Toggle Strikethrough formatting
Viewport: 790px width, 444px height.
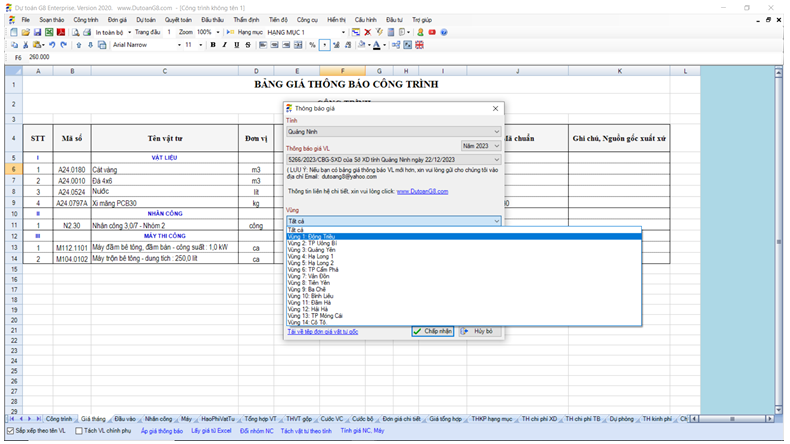tap(248, 45)
